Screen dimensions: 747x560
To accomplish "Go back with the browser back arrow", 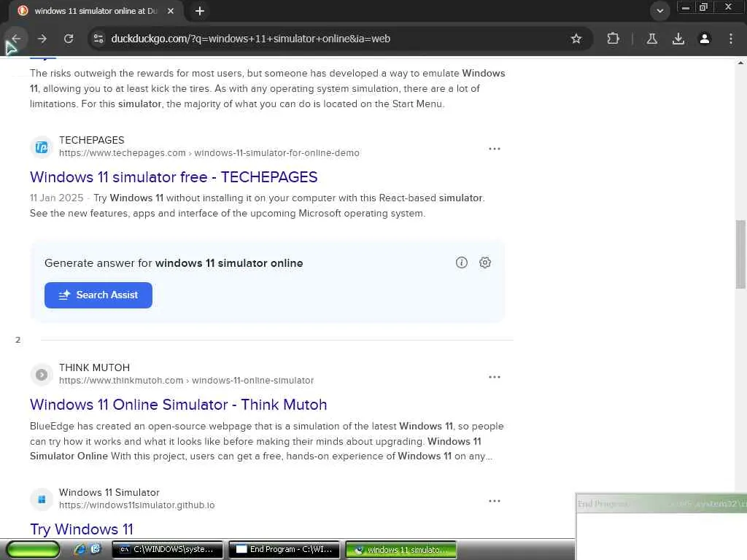I will pos(16,39).
